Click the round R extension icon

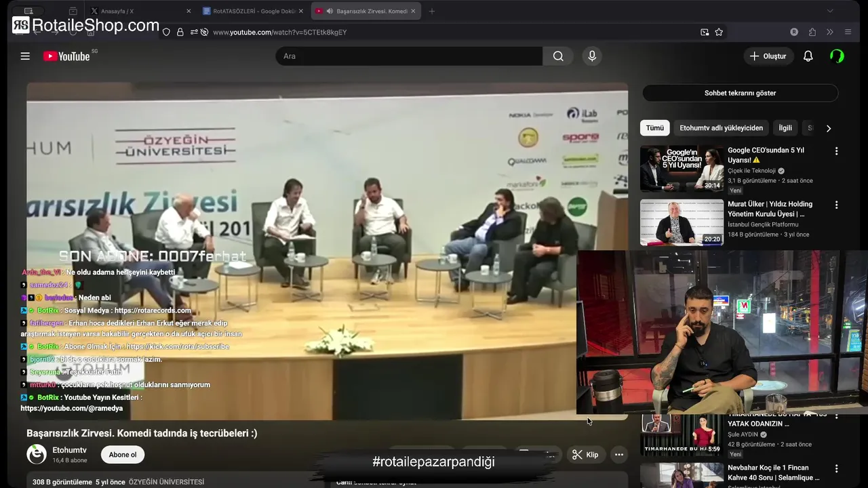tap(794, 32)
